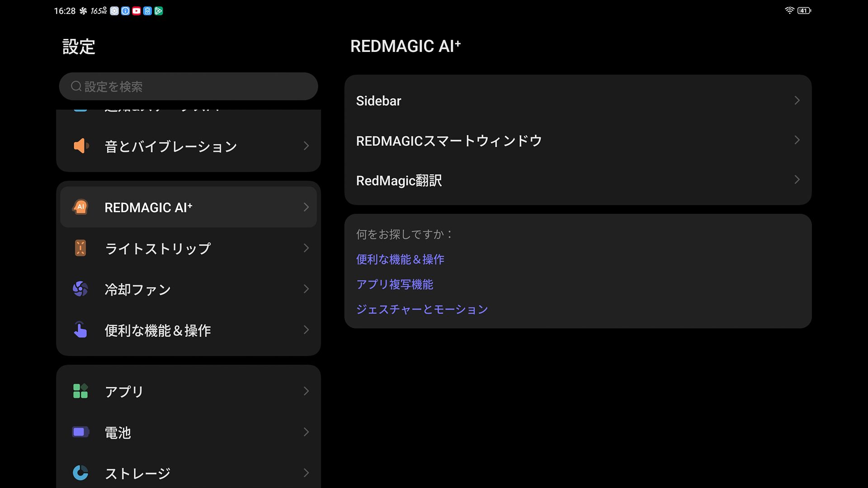Click the REDMAGIC AI+ orange icon
868x488 pixels.
[x=80, y=207]
